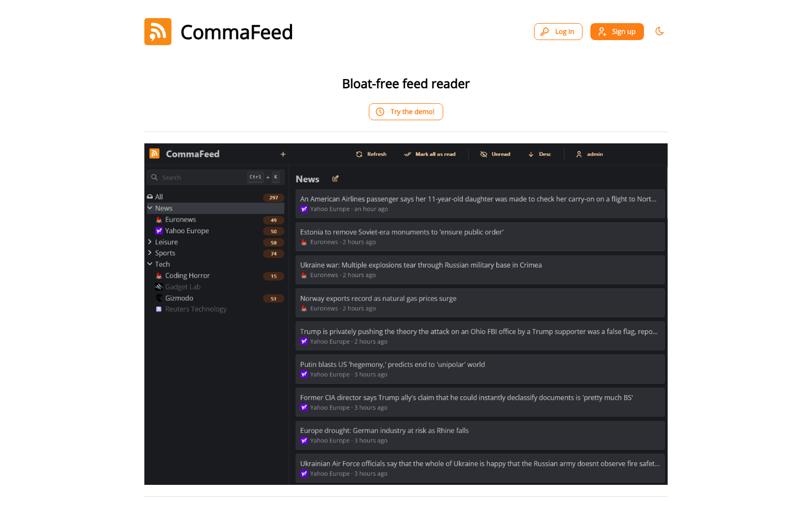This screenshot has height=508, width=812.
Task: Click the Mark all as read checkmark icon
Action: point(407,154)
